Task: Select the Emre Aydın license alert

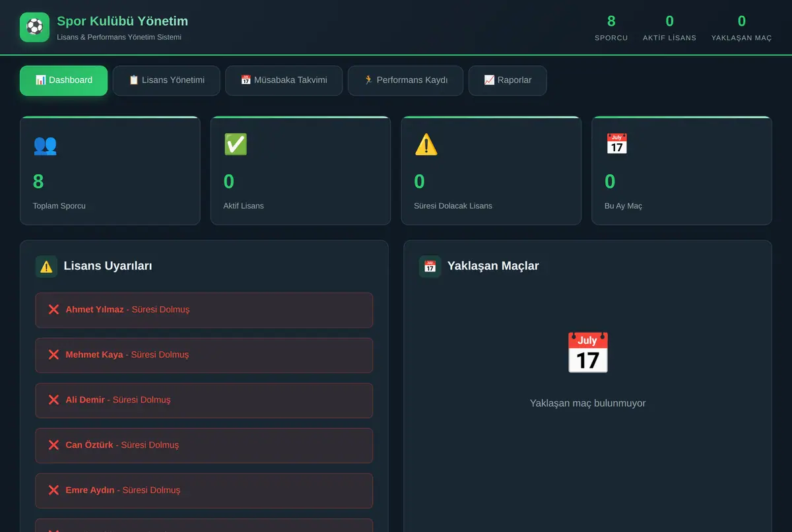Action: tap(204, 490)
